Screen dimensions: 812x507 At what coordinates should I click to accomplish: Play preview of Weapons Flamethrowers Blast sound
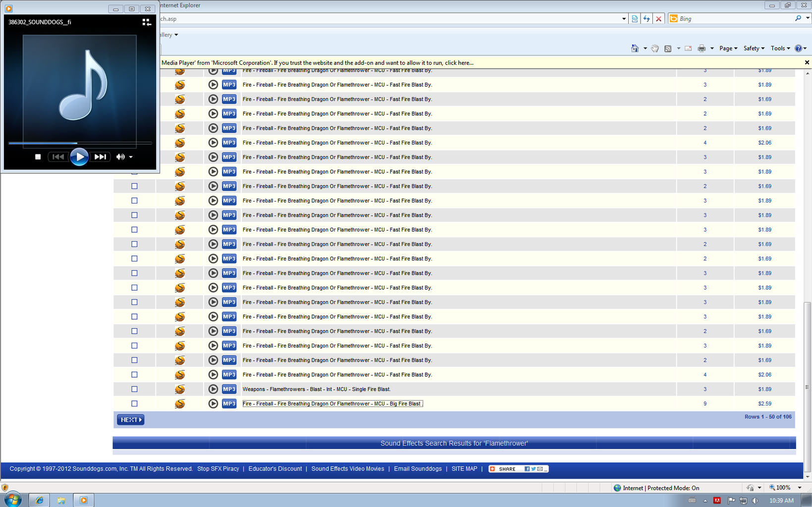click(213, 389)
